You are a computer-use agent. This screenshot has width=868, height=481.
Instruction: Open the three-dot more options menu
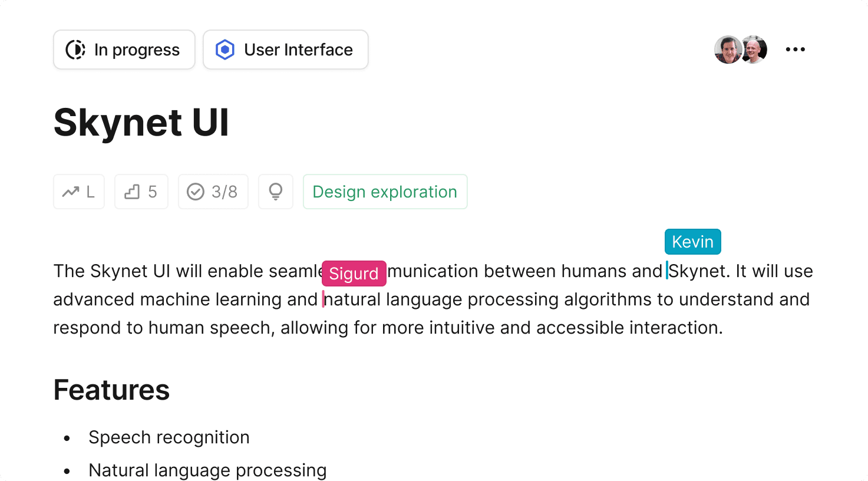tap(795, 50)
